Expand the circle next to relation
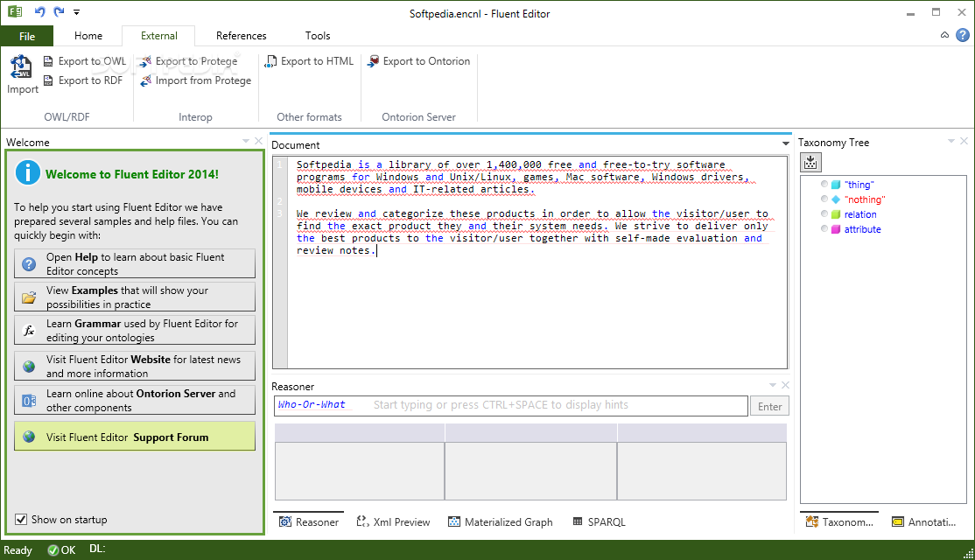The width and height of the screenshot is (975, 560). (824, 213)
